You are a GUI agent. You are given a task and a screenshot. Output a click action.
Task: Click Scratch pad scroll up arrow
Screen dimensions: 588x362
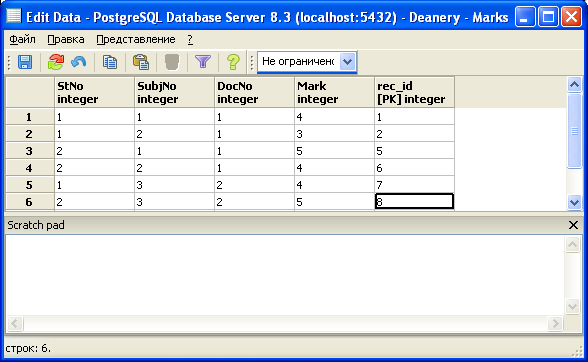point(572,245)
